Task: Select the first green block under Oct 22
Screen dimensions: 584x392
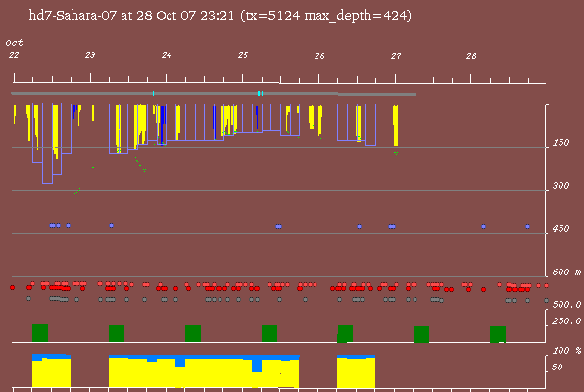Action: (x=40, y=333)
